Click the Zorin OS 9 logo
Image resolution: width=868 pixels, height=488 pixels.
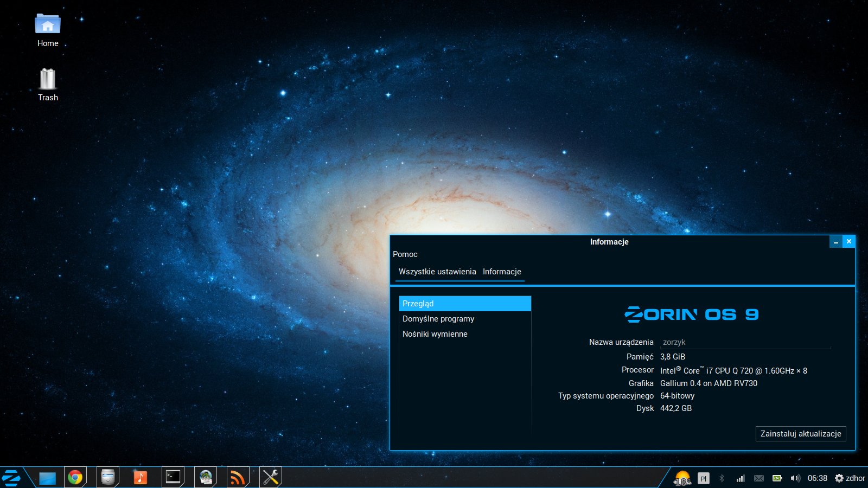pyautogui.click(x=692, y=314)
